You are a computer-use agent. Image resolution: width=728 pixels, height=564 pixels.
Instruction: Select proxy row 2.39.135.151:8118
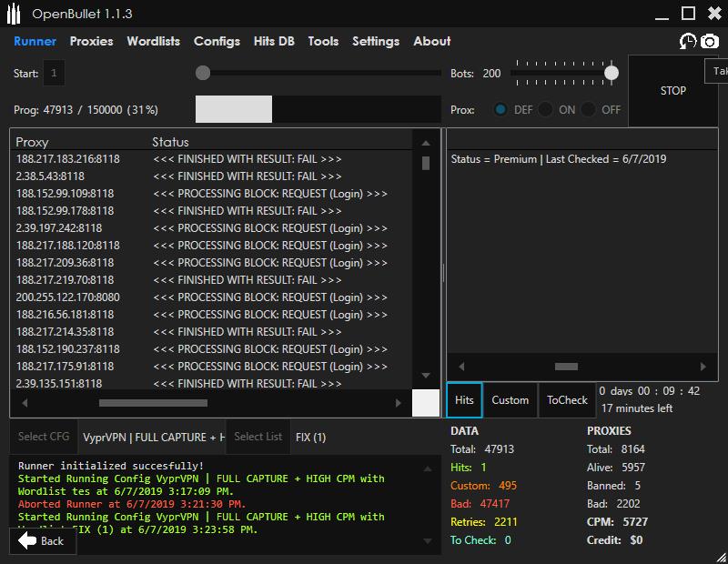click(x=211, y=384)
